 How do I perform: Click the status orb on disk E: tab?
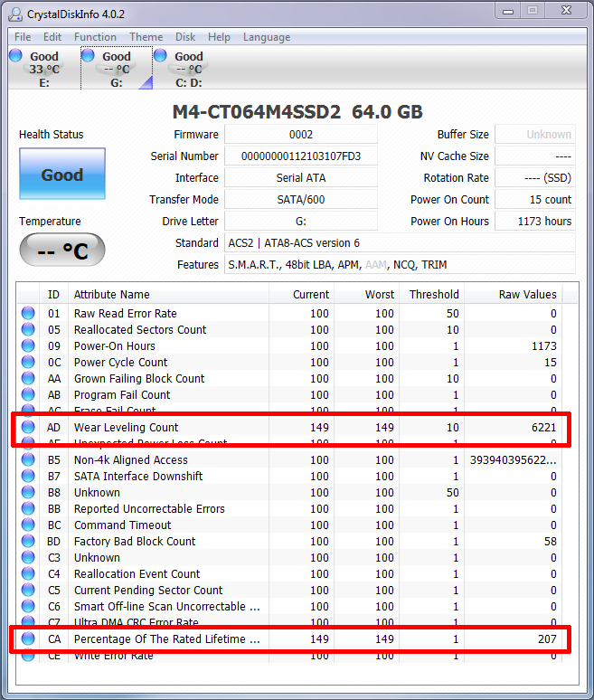click(x=15, y=55)
